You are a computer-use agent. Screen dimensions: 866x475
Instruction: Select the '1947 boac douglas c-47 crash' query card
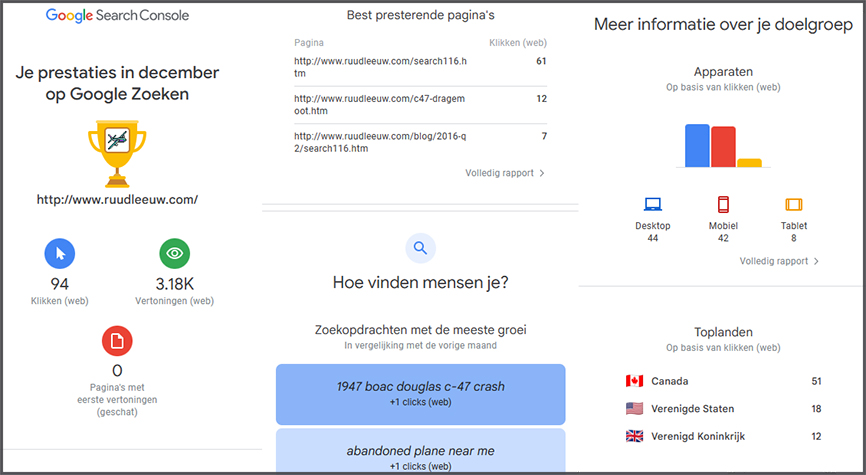pyautogui.click(x=420, y=392)
